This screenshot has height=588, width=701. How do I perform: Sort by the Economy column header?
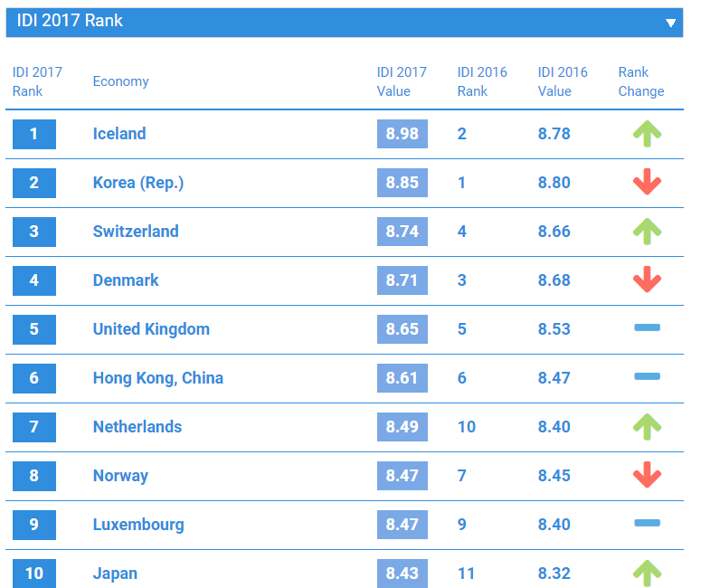(120, 81)
